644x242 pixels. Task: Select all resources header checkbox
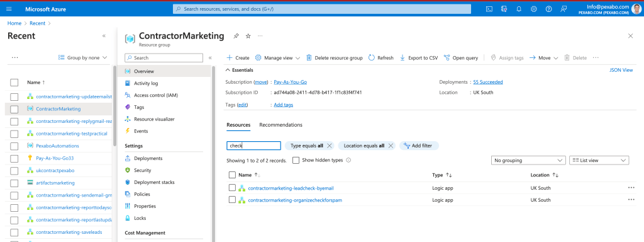point(232,175)
